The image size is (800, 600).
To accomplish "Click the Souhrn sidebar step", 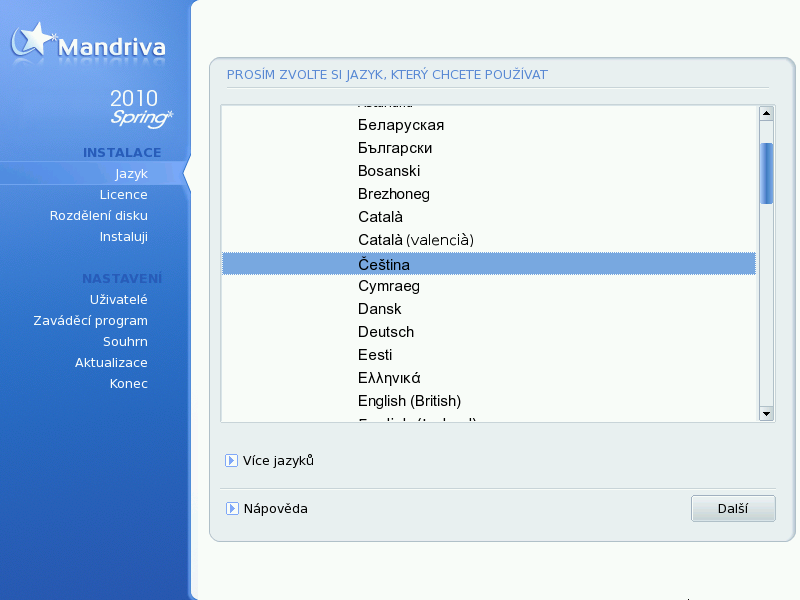I will (x=125, y=341).
